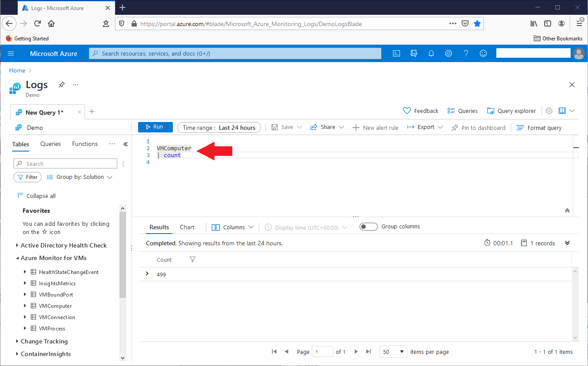Screen dimensions: 588x366
Task: Close the Logs blade
Action: pos(572,85)
